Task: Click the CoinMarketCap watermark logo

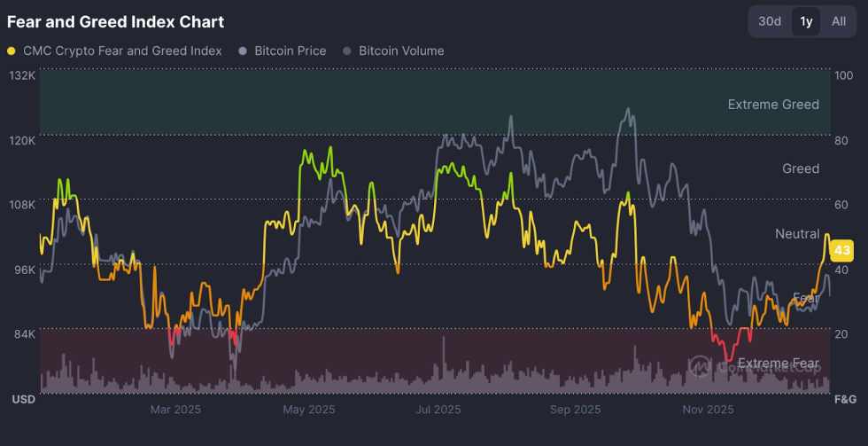Action: (700, 364)
